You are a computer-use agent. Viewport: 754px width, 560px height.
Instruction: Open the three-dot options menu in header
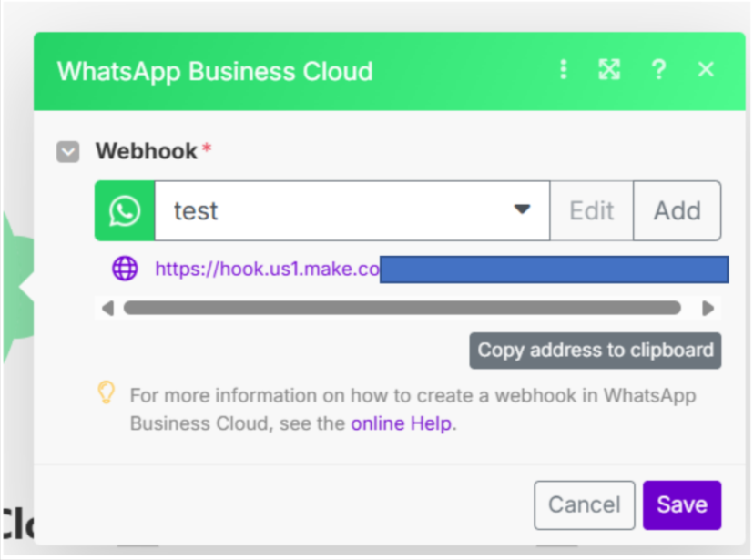(564, 70)
